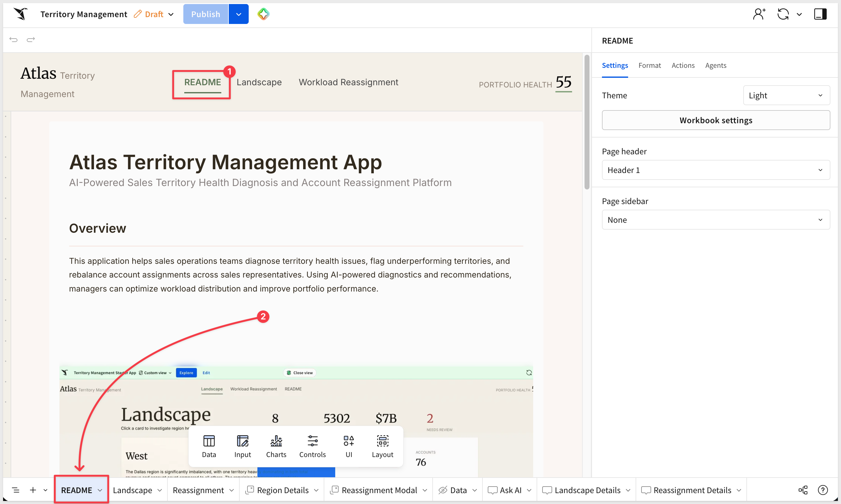
Task: Open the Controls element menu
Action: (312, 446)
